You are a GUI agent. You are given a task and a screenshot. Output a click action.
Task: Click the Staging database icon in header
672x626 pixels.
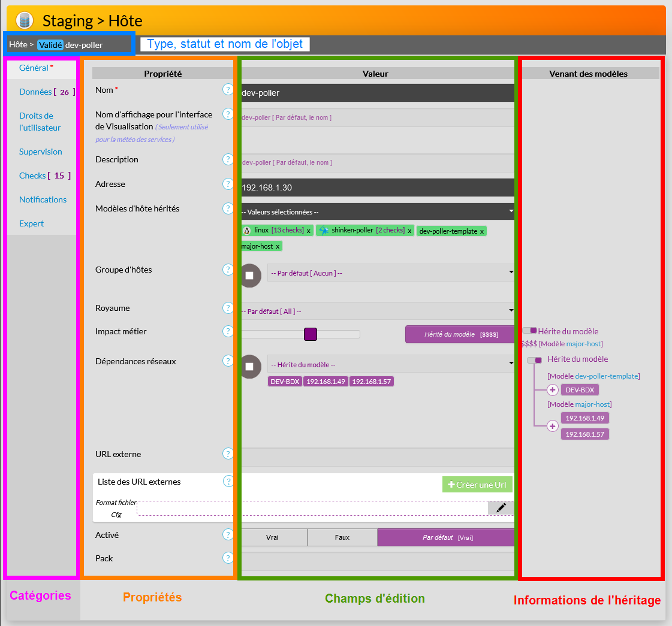25,21
